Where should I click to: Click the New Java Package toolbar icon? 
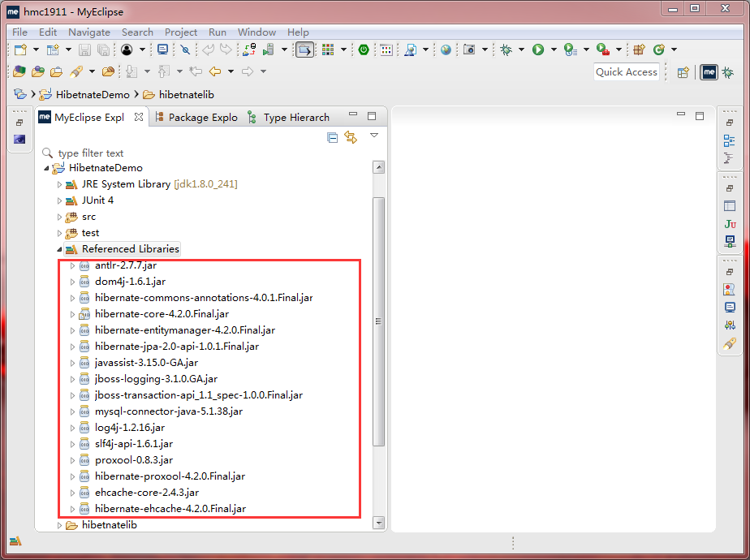click(639, 50)
